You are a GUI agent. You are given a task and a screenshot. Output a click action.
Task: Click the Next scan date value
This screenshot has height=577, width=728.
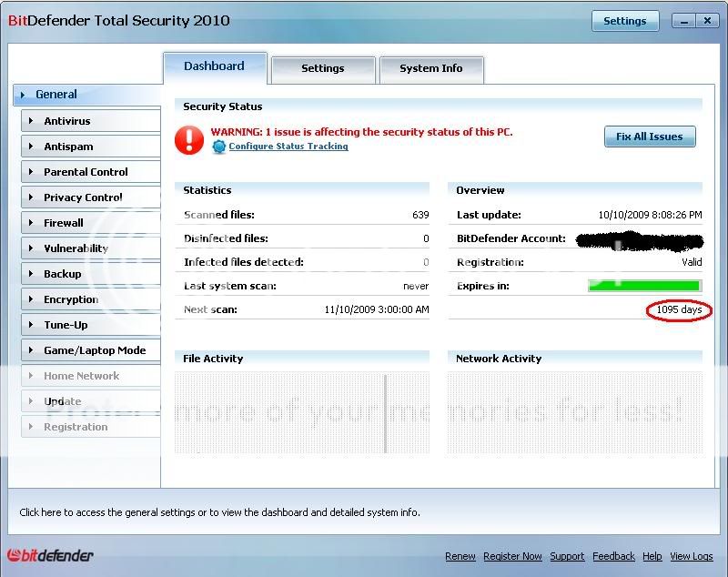coord(377,309)
